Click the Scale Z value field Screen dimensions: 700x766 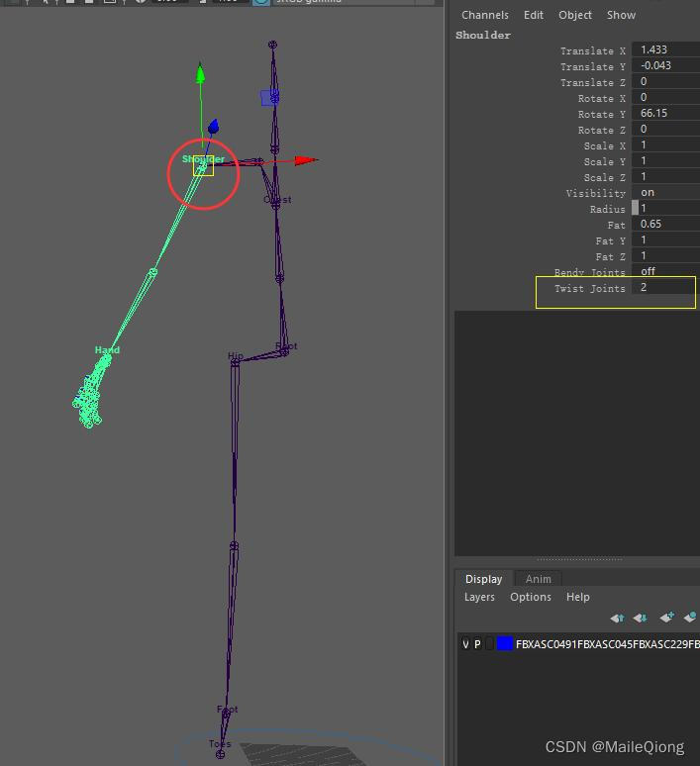[665, 176]
